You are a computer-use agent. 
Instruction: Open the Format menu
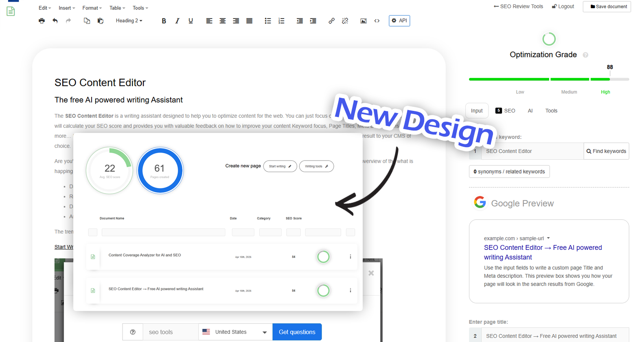coord(92,8)
